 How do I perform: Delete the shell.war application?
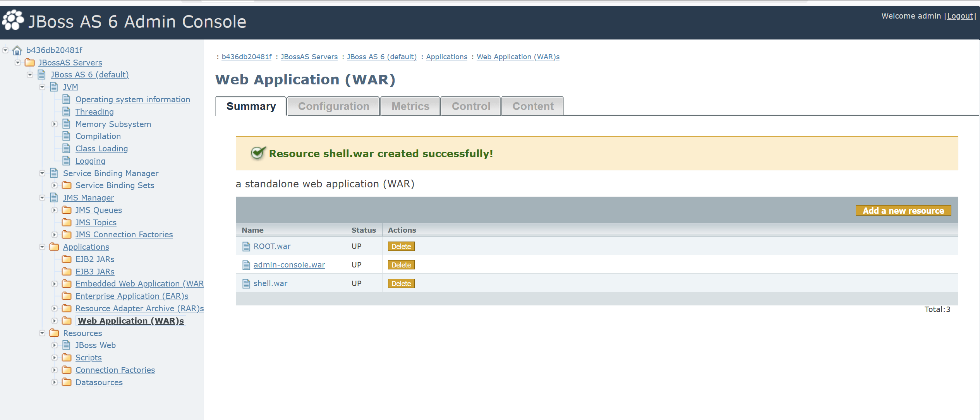(x=401, y=283)
